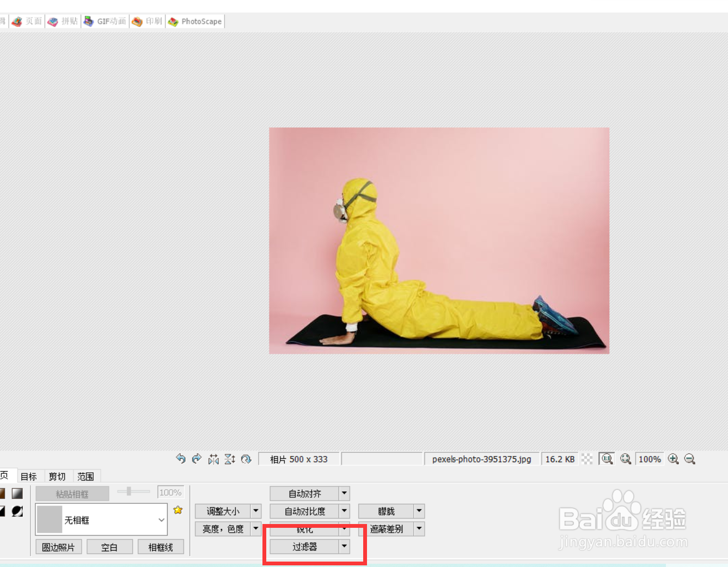Click the 调整大小 resize button

[x=223, y=511]
